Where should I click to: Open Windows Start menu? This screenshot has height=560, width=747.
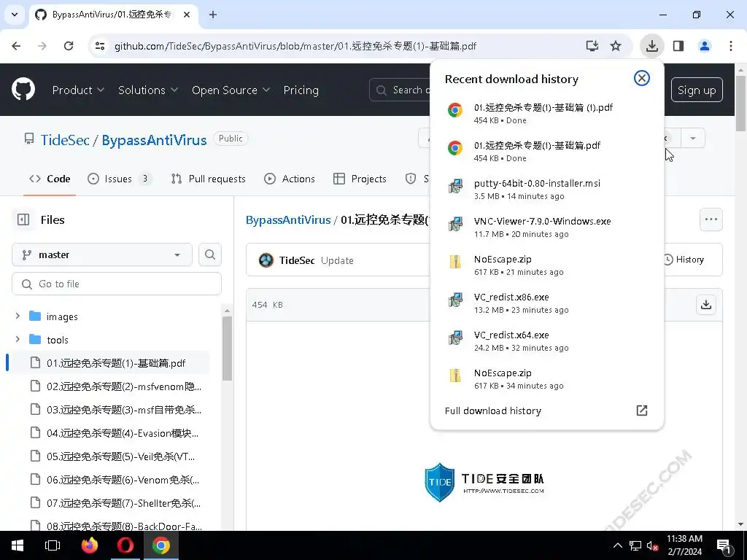(18, 545)
